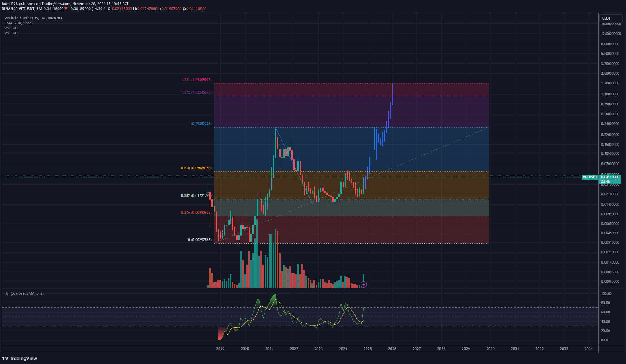626x364 pixels.
Task: Click the 12.00000000 price scale value
Action: tap(611, 34)
